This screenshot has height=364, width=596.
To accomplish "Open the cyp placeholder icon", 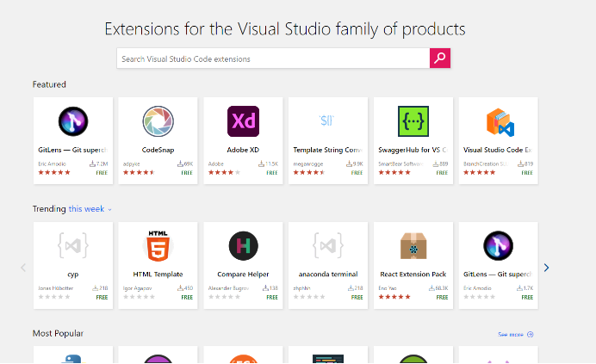I will [73, 245].
